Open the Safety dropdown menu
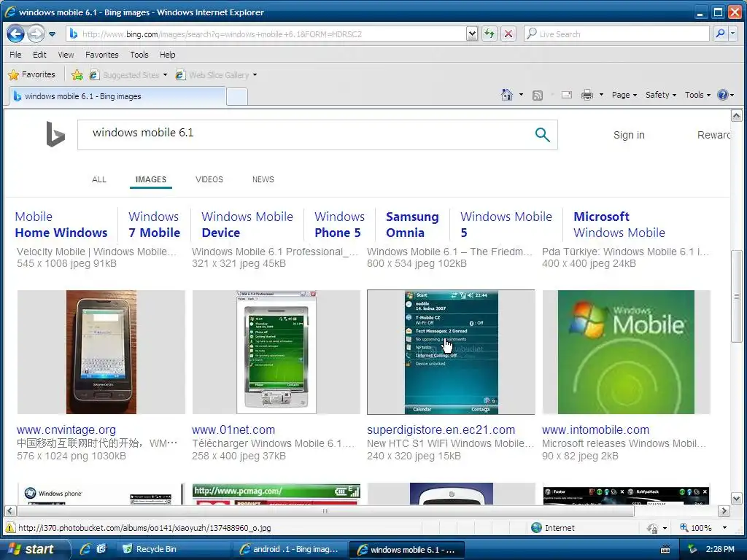 [x=661, y=95]
